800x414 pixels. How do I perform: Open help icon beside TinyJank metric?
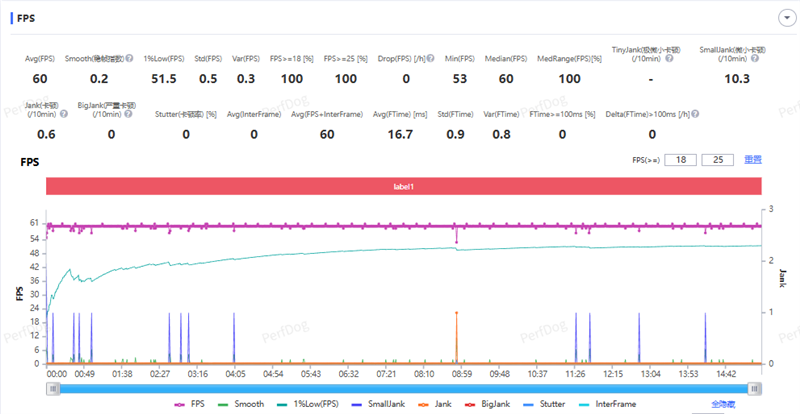coord(669,57)
